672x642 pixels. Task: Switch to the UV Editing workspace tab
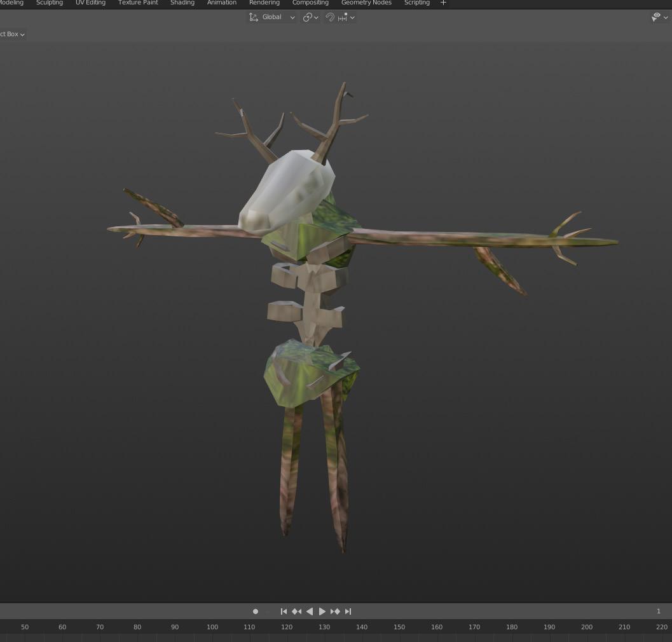tap(90, 3)
